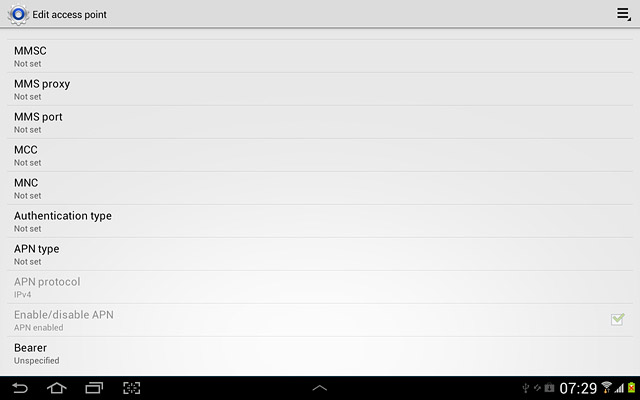Viewport: 640px width, 400px height.
Task: Tap the Back navigation arrow
Action: click(x=20, y=388)
